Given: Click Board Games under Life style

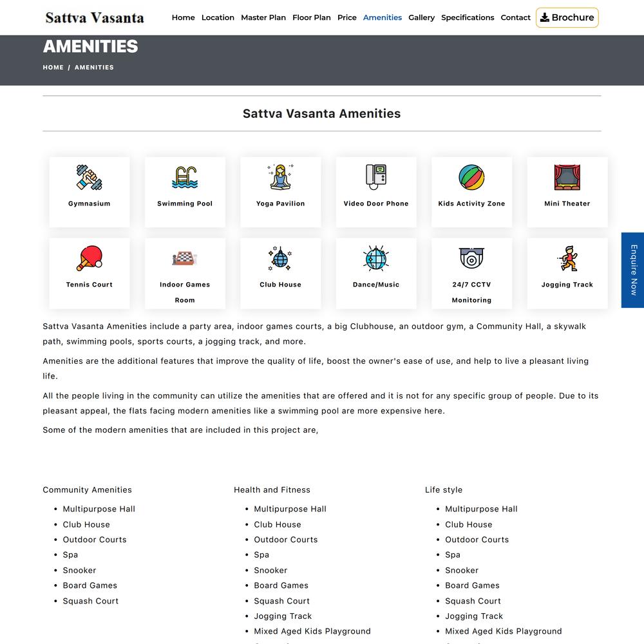Looking at the screenshot, I should click(x=472, y=585).
